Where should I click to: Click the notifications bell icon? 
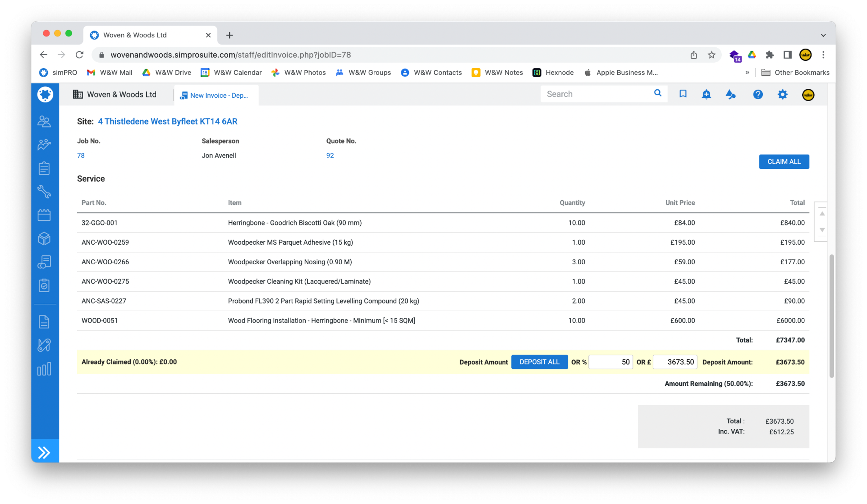click(706, 94)
